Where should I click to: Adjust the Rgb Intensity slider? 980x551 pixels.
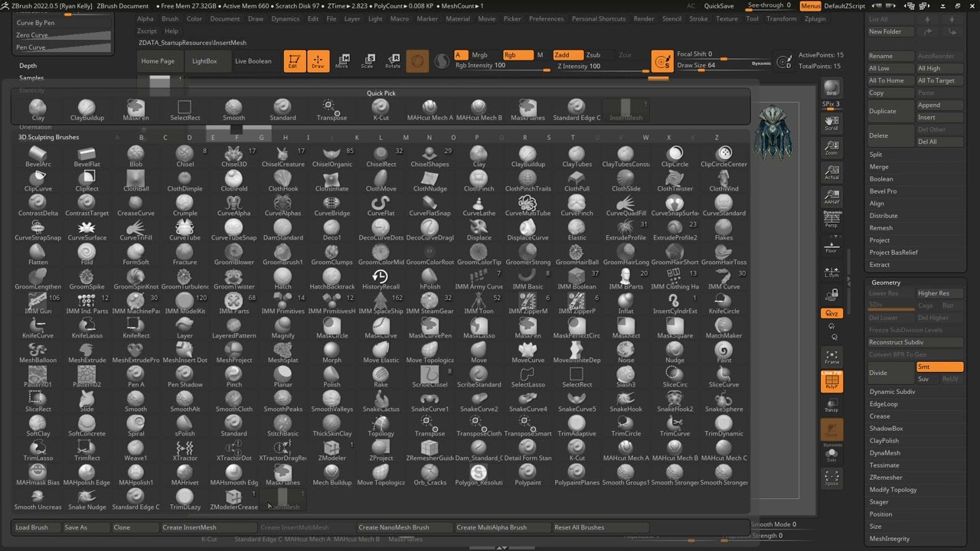point(501,66)
